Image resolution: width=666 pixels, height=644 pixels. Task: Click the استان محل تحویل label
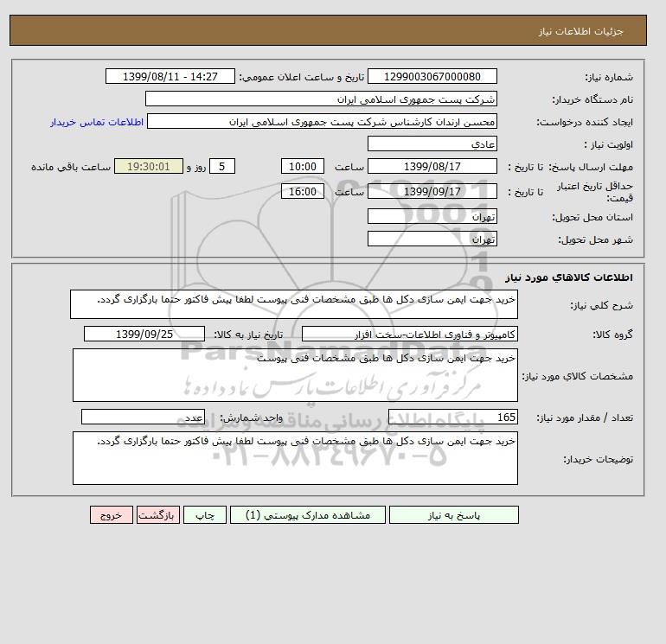[592, 217]
